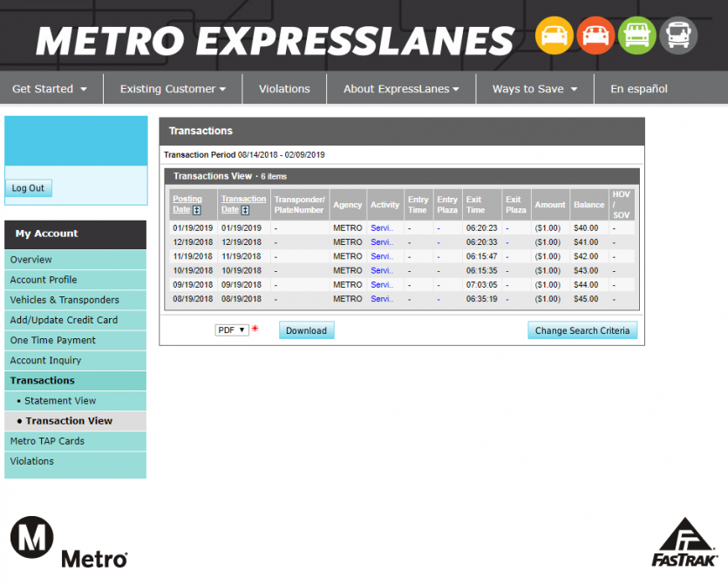
Task: Click Change Search Criteria button
Action: pyautogui.click(x=582, y=330)
